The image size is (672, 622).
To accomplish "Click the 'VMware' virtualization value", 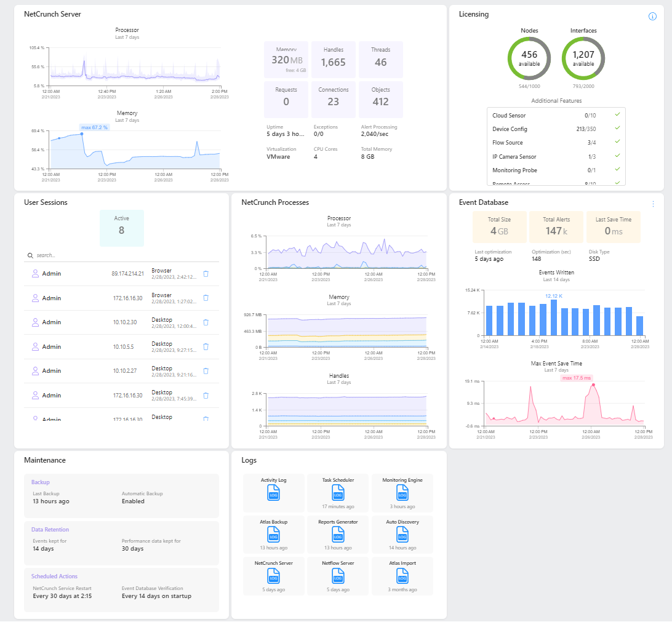I will click(278, 157).
